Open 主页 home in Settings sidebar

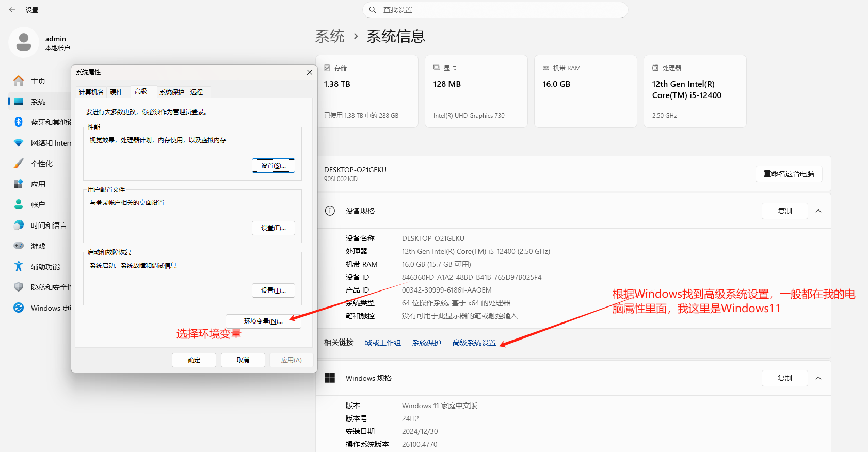[x=39, y=81]
